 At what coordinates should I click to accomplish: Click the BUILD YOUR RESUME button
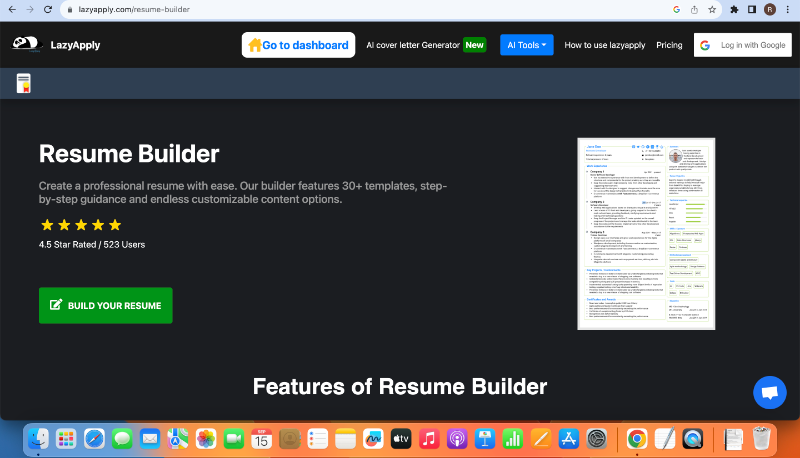tap(106, 306)
